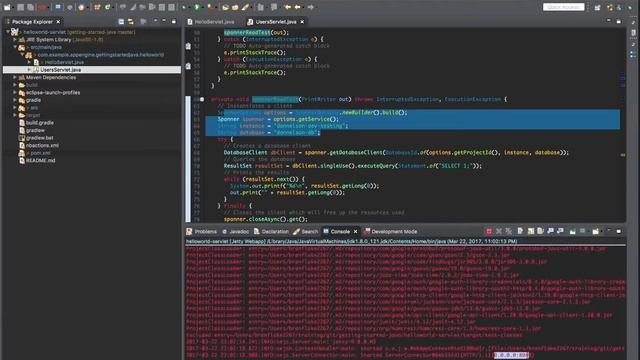Click the quick-fix marker on the first catch line
Screen dimensions: 640x360
click(188, 46)
